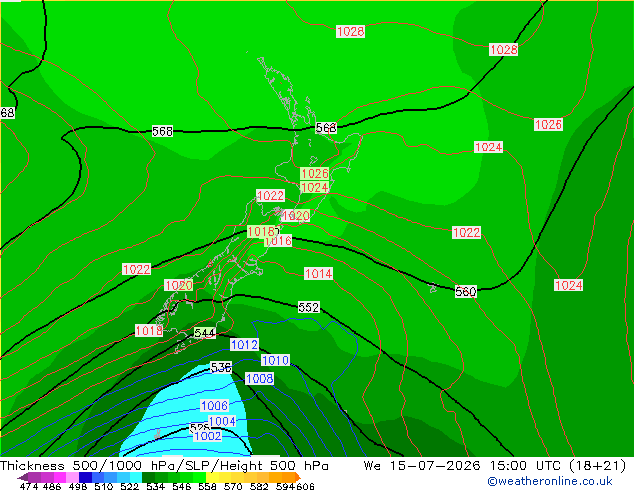
Task: Select the blue 1004 pressure label
Action: 222,421
